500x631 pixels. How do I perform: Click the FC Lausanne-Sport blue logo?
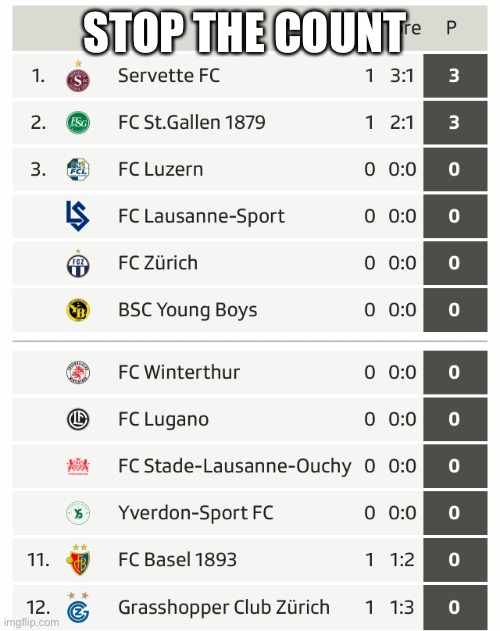pos(77,216)
